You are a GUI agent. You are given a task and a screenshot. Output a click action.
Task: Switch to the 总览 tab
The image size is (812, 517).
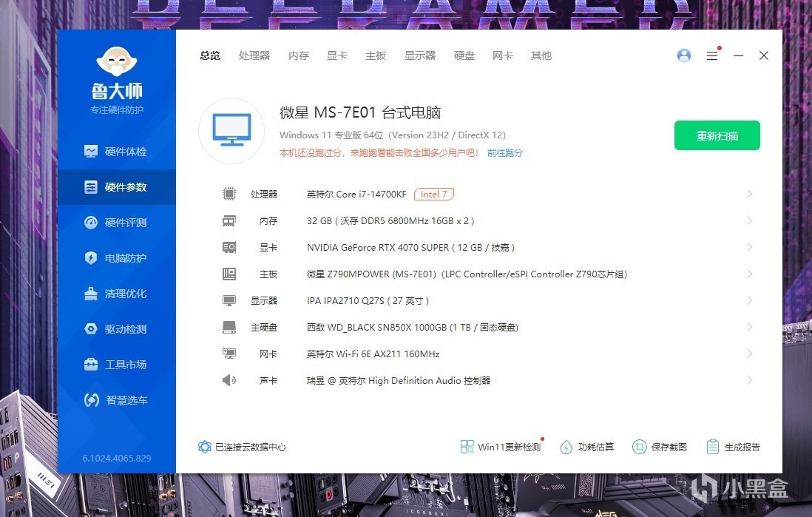[210, 55]
